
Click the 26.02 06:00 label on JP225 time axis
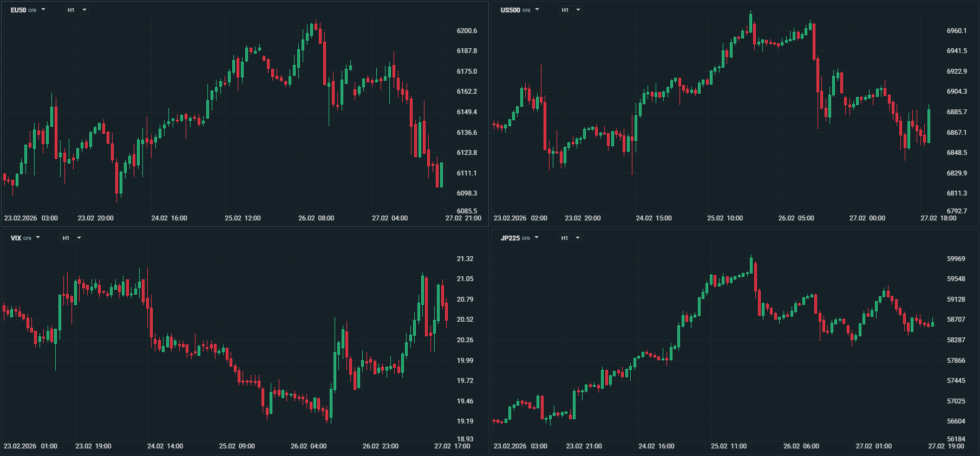801,446
